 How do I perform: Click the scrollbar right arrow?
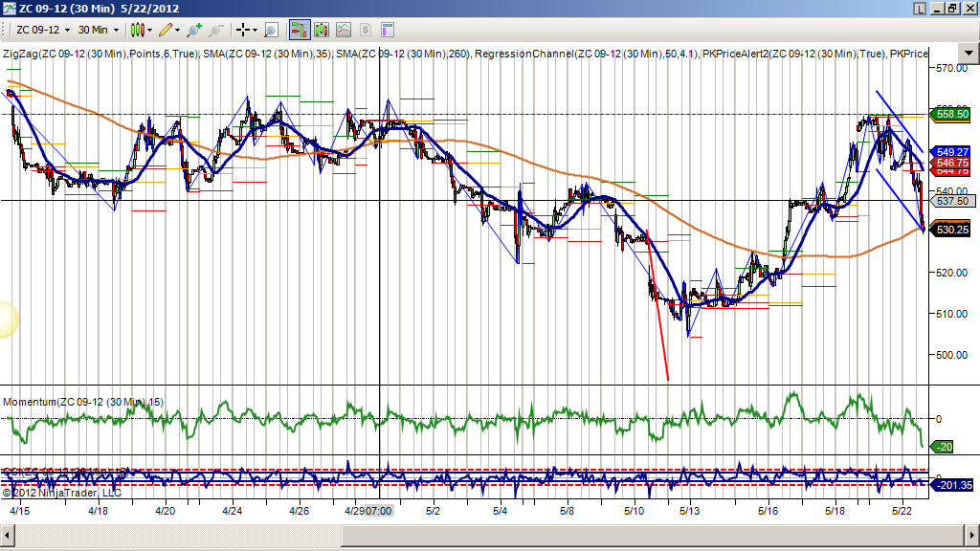click(x=972, y=536)
